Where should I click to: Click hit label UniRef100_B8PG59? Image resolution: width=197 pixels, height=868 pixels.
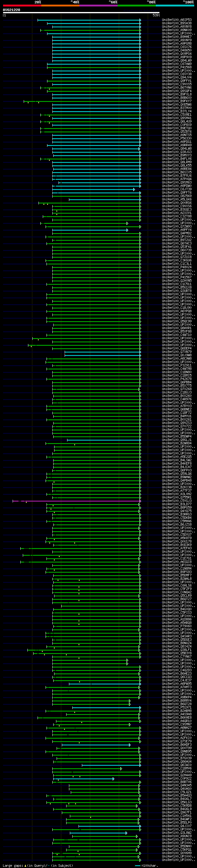[177, 508]
